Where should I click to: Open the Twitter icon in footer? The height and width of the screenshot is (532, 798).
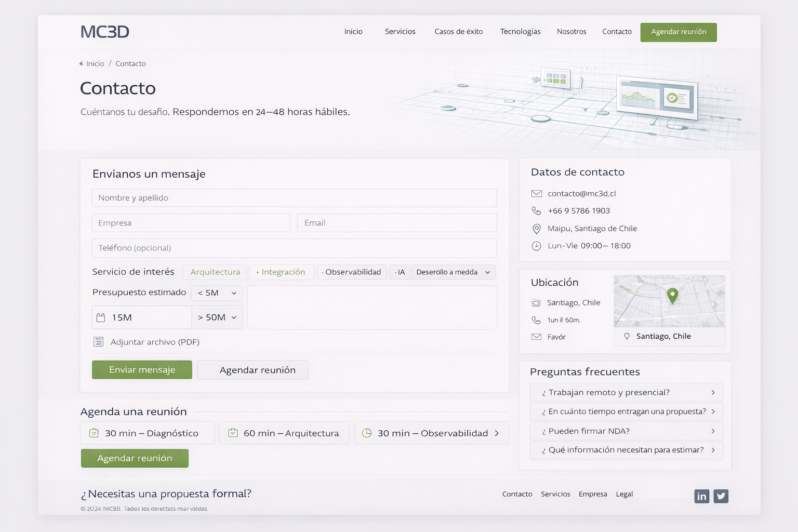(x=721, y=496)
